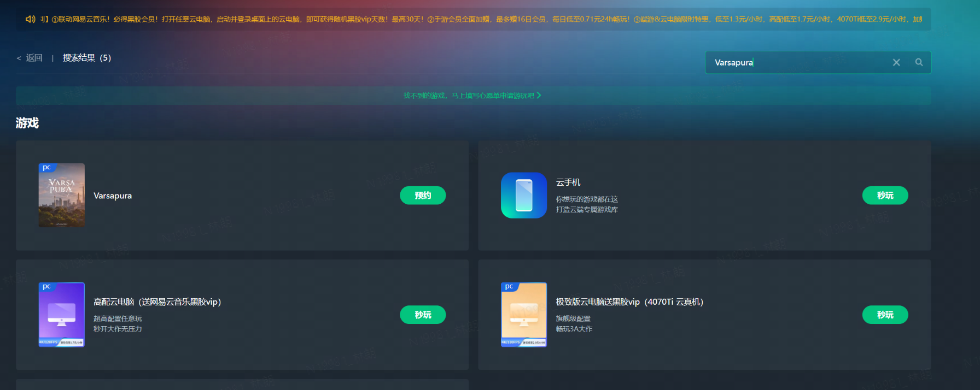Click the magnifier search icon

tap(919, 62)
